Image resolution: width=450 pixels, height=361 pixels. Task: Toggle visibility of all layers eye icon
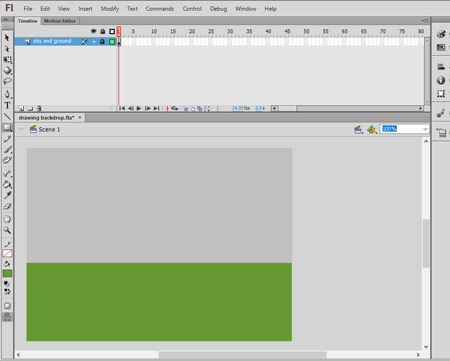pyautogui.click(x=94, y=31)
